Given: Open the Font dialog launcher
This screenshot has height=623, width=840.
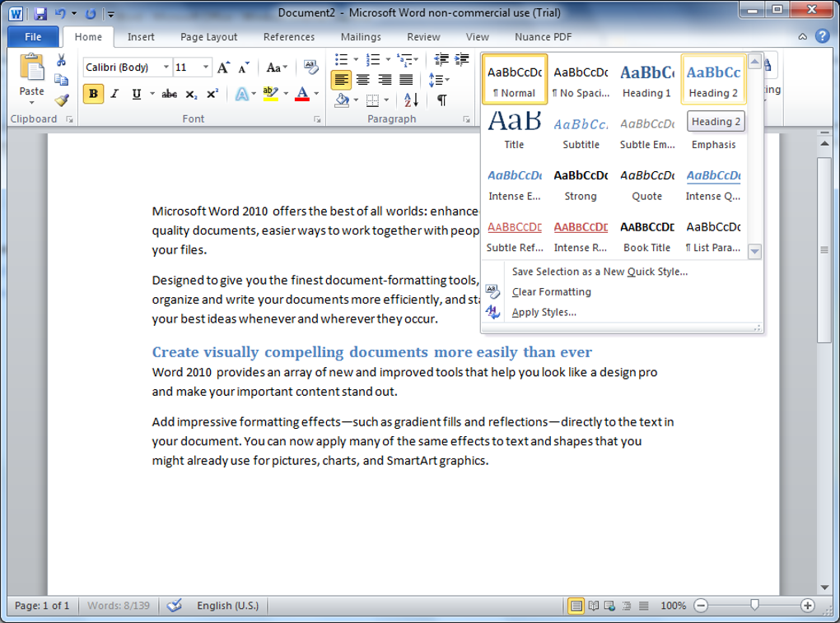Looking at the screenshot, I should coord(317,120).
